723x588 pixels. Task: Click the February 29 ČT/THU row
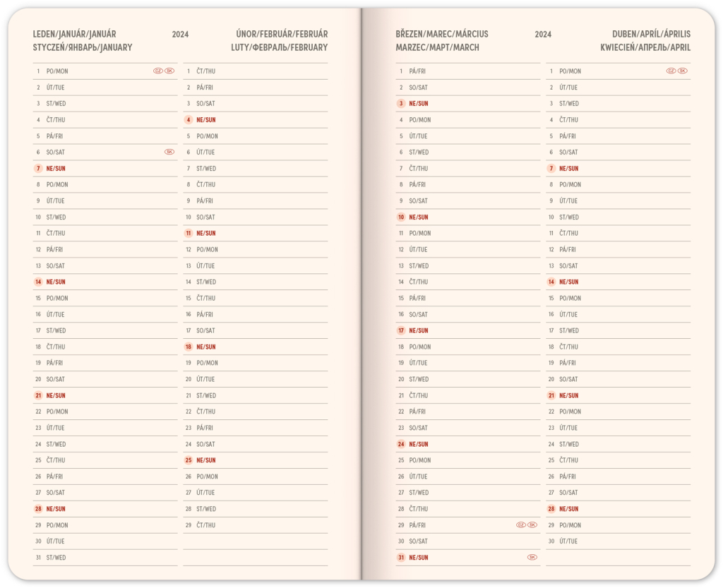(255, 525)
